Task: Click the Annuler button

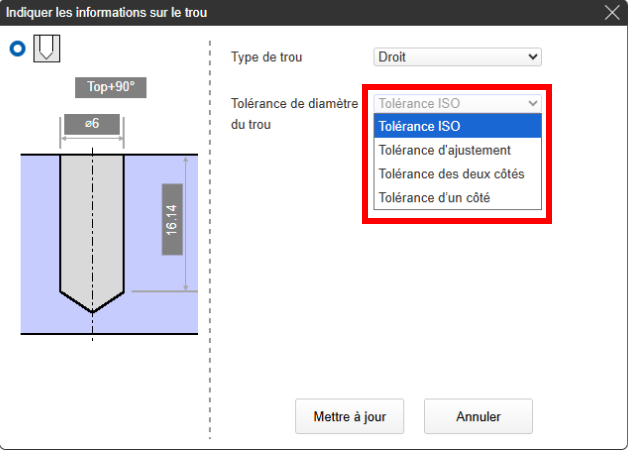Action: pos(478,416)
